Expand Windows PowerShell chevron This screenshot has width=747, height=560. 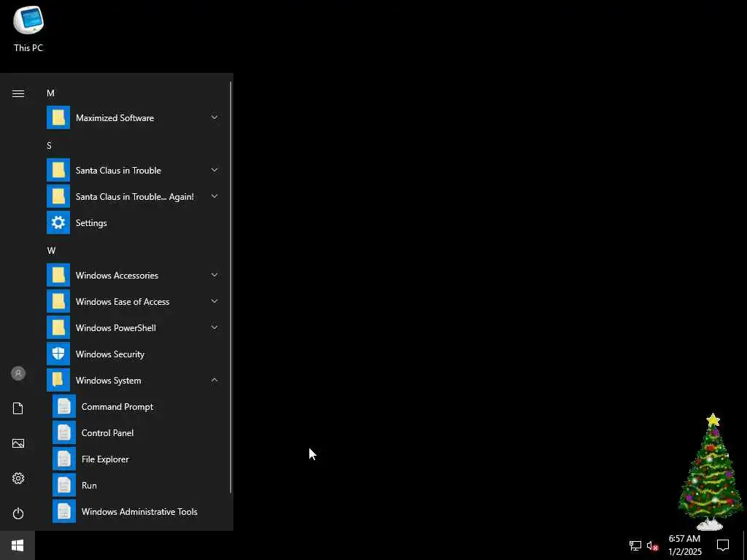click(x=214, y=327)
